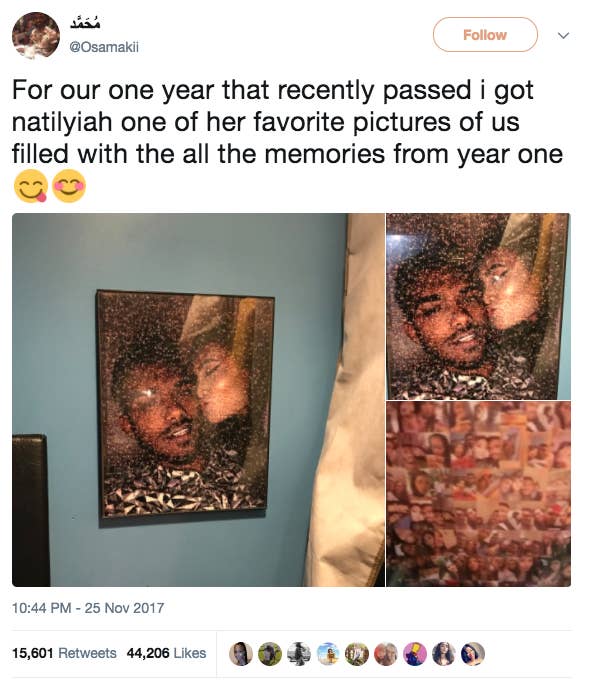Open the @Osamakii handle link

[104, 47]
